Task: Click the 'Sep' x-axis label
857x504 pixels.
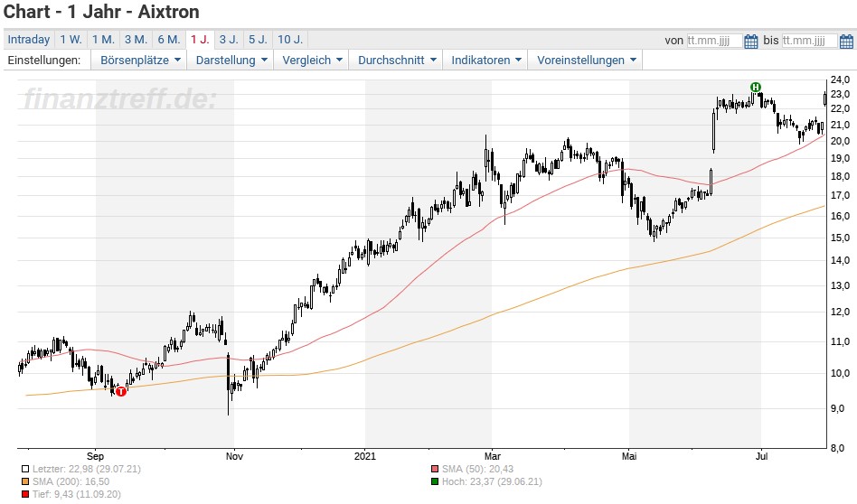Action: pos(95,456)
